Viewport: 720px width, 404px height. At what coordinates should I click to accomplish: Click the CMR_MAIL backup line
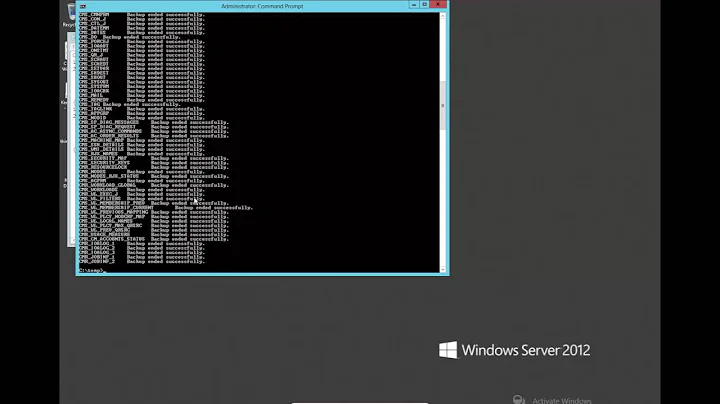141,95
